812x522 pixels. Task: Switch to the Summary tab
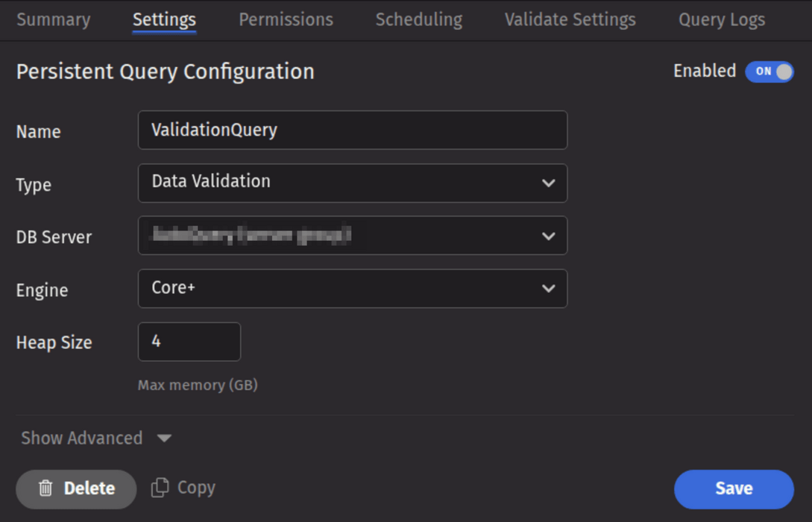(x=53, y=20)
